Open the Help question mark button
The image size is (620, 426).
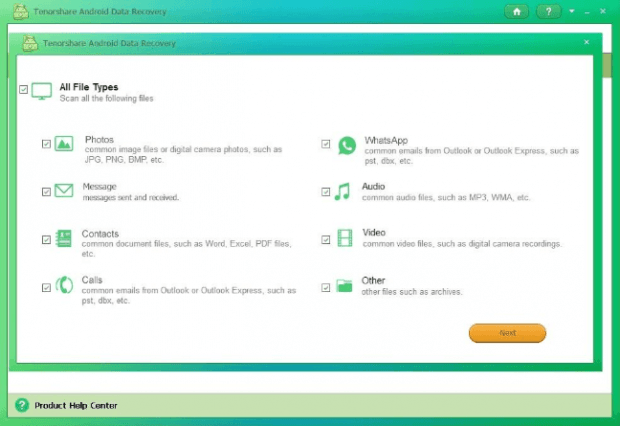pyautogui.click(x=548, y=11)
